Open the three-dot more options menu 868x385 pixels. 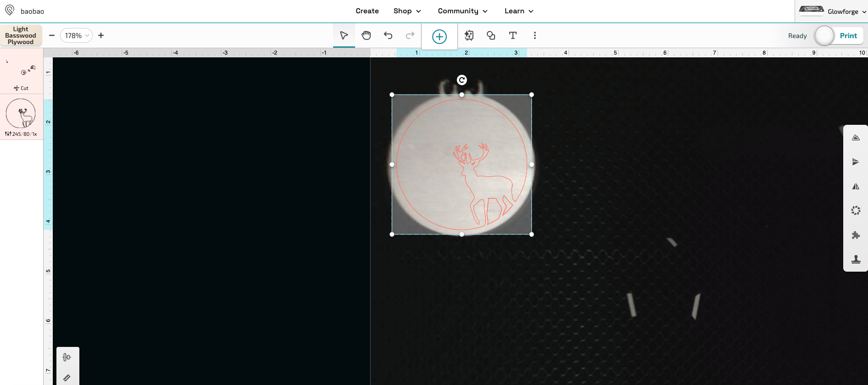tap(534, 35)
